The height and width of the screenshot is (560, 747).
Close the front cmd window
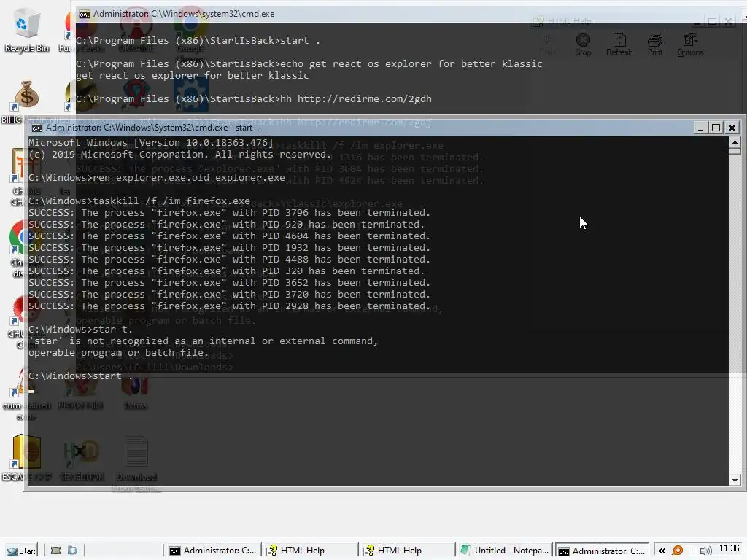[732, 128]
